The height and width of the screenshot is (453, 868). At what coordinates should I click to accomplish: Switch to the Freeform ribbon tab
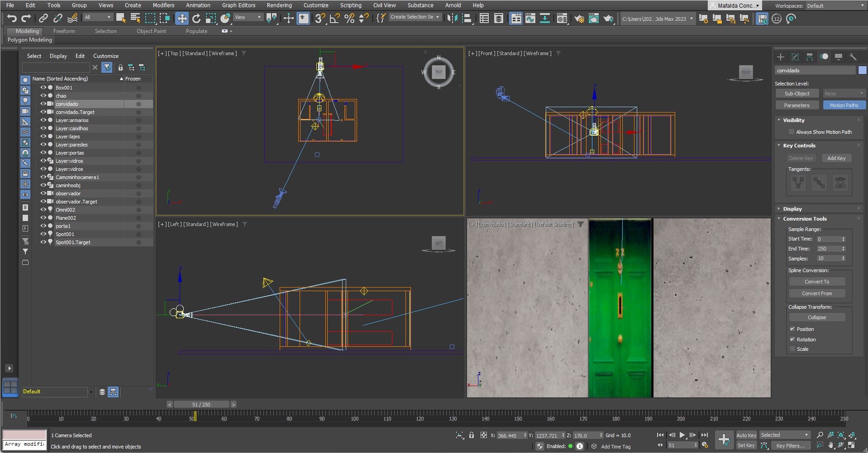tap(64, 31)
